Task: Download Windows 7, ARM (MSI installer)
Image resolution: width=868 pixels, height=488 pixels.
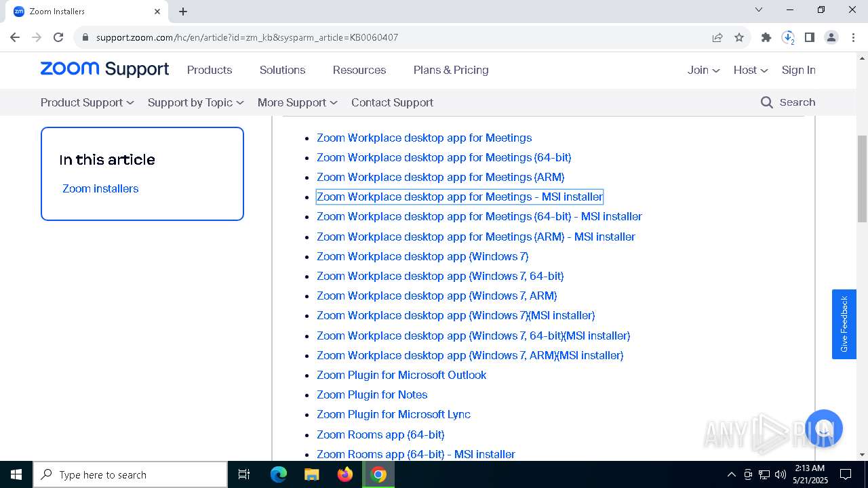Action: 470,355
